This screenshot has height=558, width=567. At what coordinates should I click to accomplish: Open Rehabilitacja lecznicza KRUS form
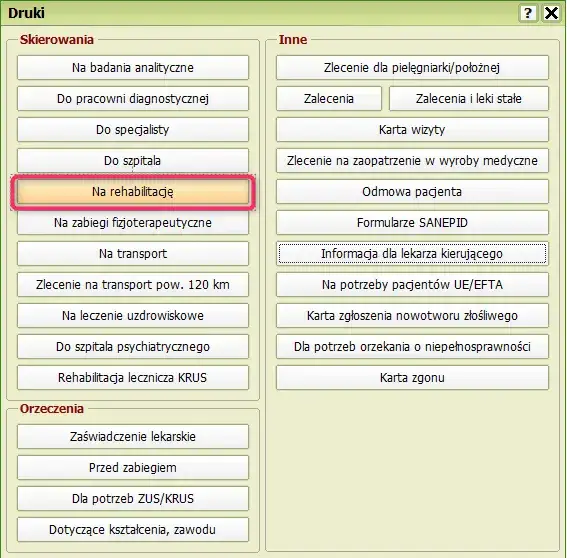(x=133, y=378)
